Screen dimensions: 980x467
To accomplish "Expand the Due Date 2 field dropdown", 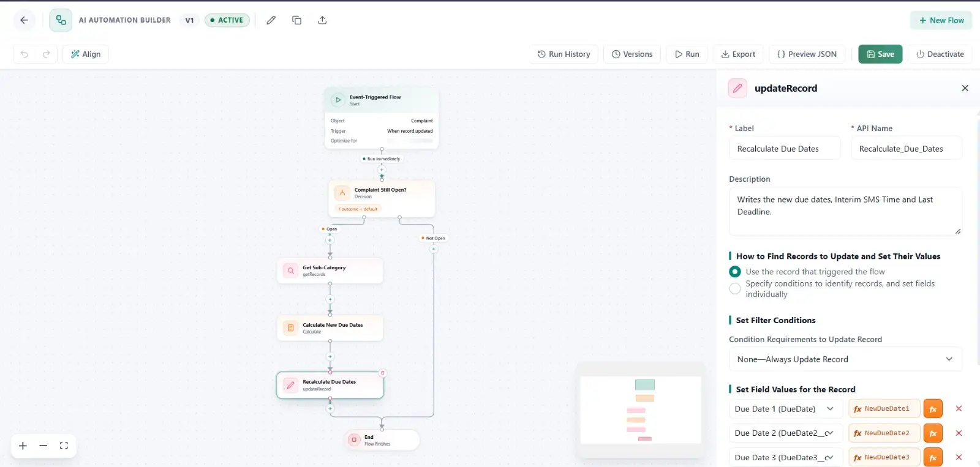I will tap(786, 433).
